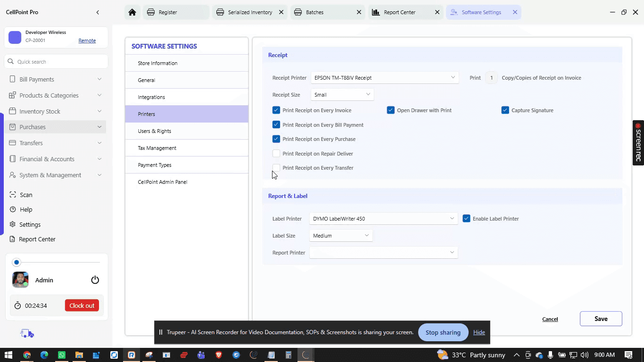Viewport: 644px width, 362px height.
Task: Click the Developer Wireless store logo
Action: click(x=15, y=37)
